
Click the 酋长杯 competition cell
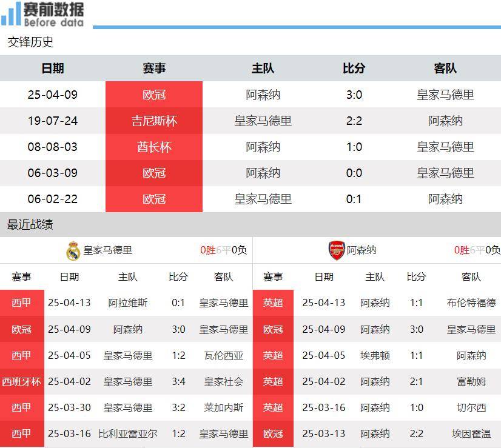click(154, 147)
